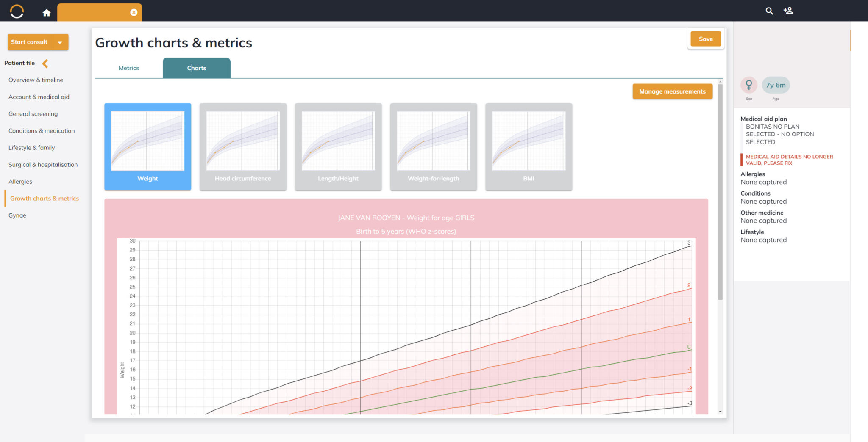The height and width of the screenshot is (442, 868).
Task: Go to Allergies in Patient file menu
Action: [x=20, y=182]
